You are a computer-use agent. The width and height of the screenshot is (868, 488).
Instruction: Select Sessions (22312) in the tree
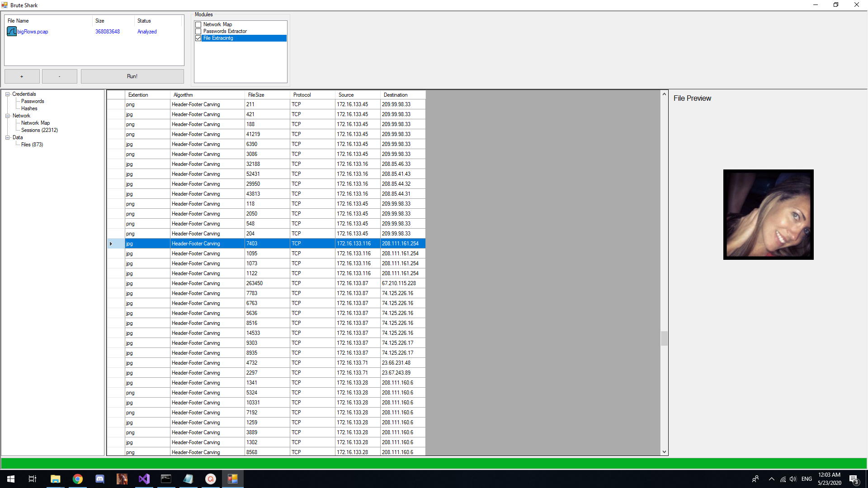39,130
